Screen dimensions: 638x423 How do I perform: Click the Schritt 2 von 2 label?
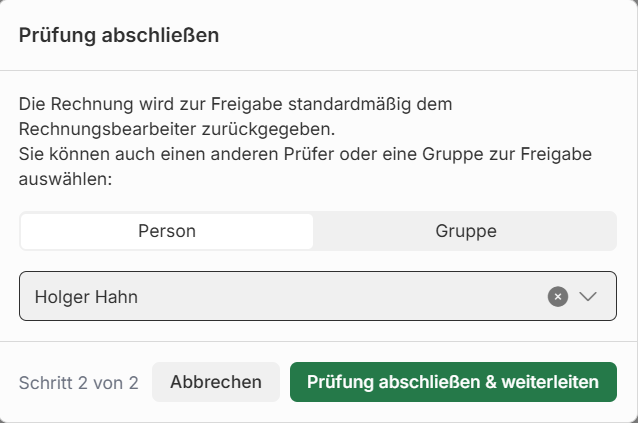click(x=78, y=382)
